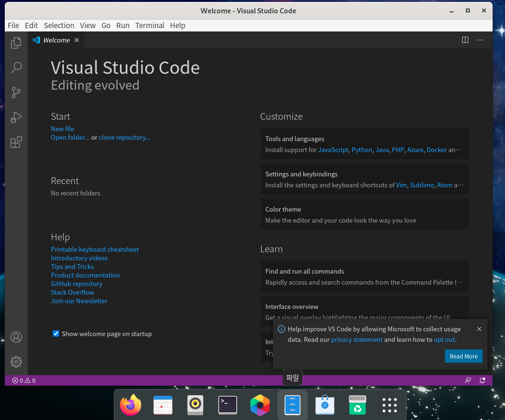This screenshot has height=420, width=505.
Task: Launch Firefox from the dock
Action: point(131,405)
